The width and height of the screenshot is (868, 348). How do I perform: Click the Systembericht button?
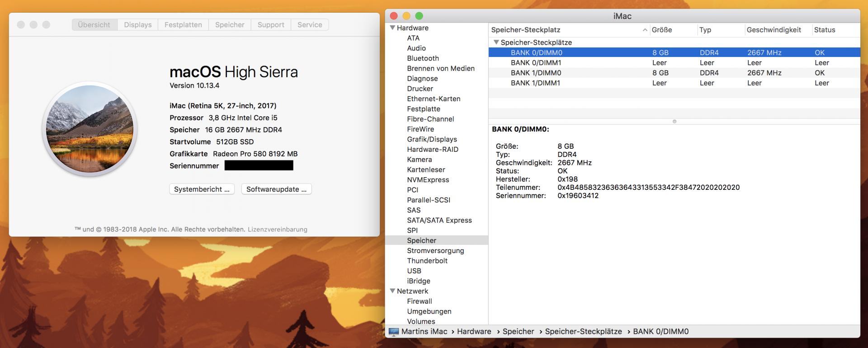pos(202,189)
